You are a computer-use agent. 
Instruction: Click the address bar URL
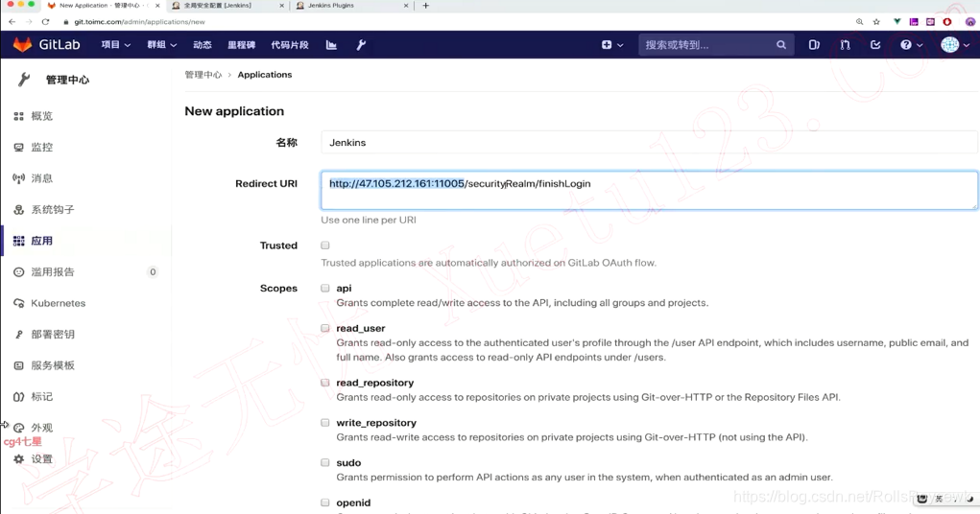pos(139,22)
